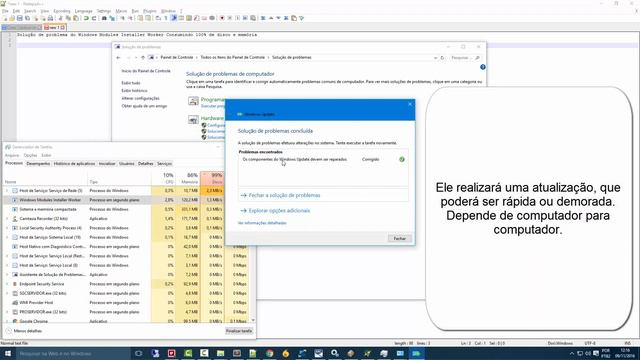Sort by Disco column showing 99%
This screenshot has width=640, height=360.
tap(212, 178)
